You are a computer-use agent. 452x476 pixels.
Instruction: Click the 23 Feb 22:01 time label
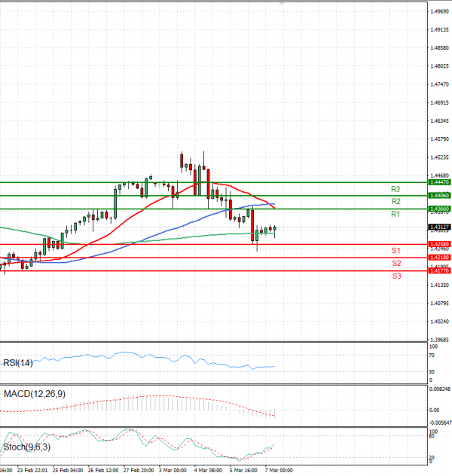click(x=32, y=470)
